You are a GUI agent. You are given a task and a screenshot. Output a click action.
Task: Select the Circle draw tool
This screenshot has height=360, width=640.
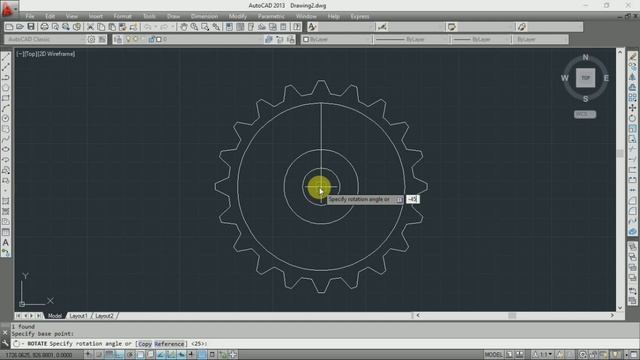(x=6, y=118)
